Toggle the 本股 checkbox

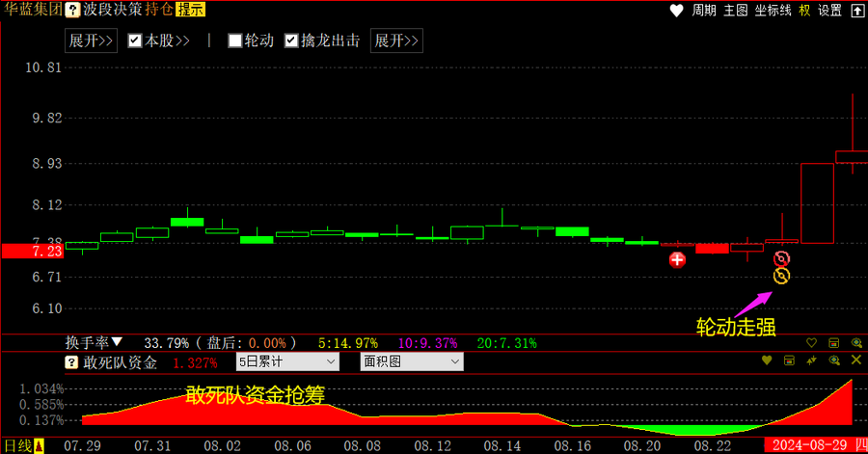135,40
